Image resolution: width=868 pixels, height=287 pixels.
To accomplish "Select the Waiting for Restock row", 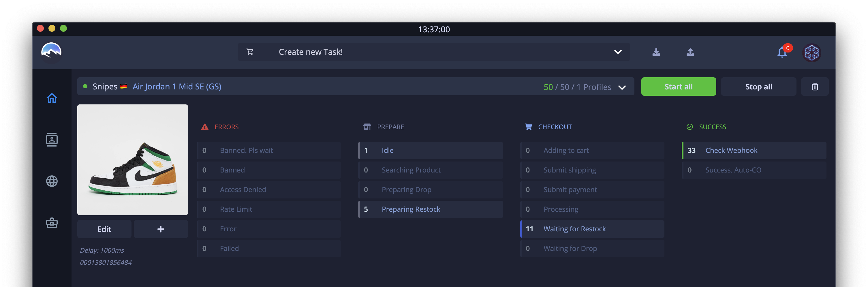I will [592, 229].
